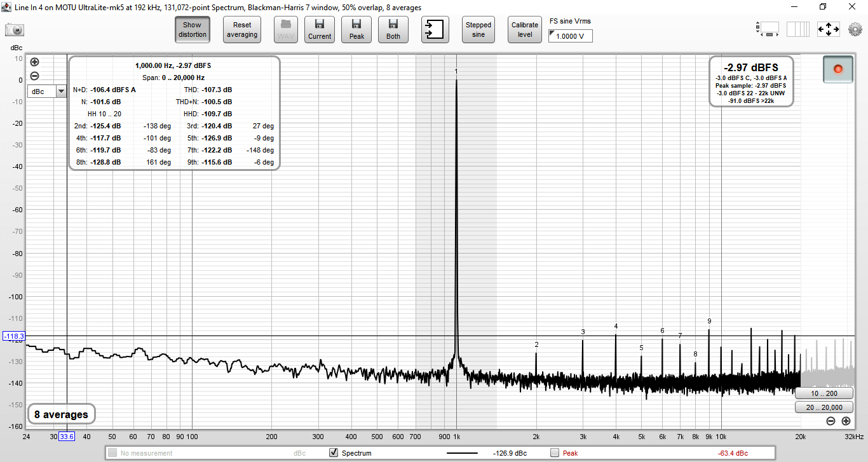
Task: Toggle the Spectrum trace checkbox
Action: click(x=333, y=453)
